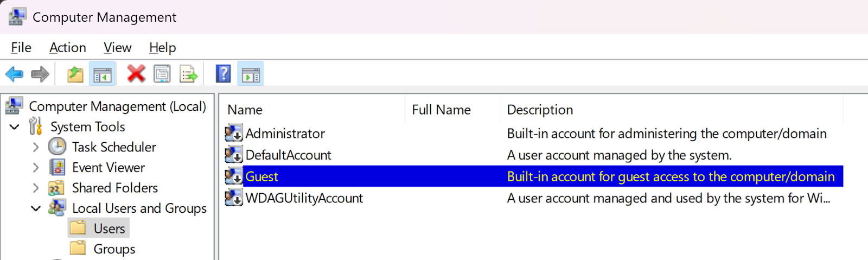The image size is (868, 260).
Task: Collapse Local Users and Groups node
Action: click(36, 208)
